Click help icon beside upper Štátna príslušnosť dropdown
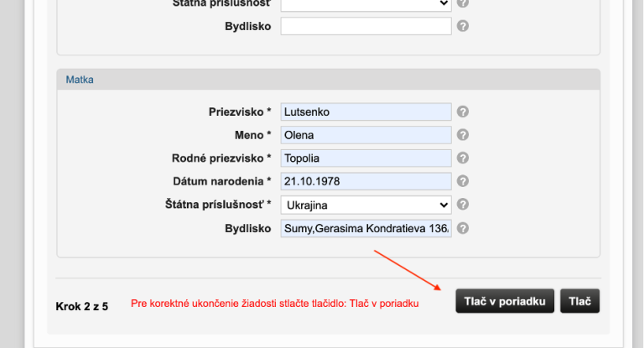 click(x=463, y=3)
